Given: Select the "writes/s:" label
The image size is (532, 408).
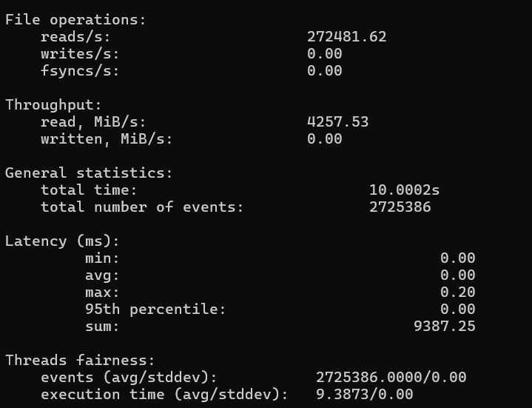Looking at the screenshot, I should 80,54.
